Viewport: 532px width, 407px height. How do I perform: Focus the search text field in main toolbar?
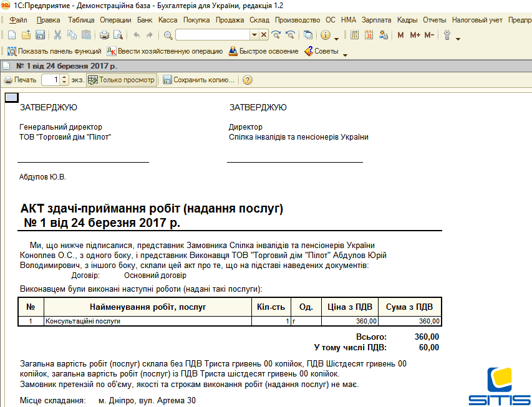pyautogui.click(x=213, y=35)
